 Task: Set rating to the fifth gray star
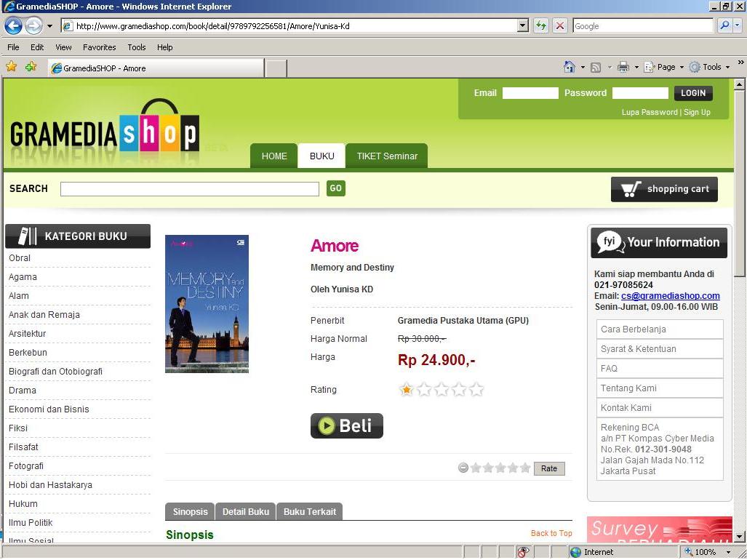tap(525, 468)
